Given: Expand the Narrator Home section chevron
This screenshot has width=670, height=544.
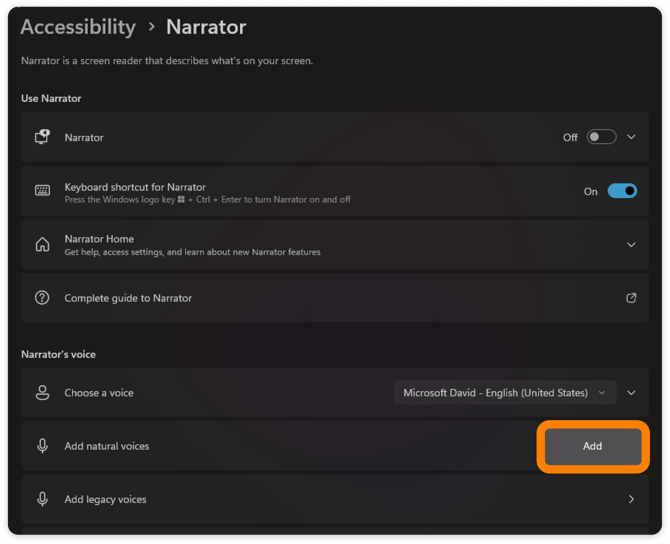Looking at the screenshot, I should tap(631, 244).
